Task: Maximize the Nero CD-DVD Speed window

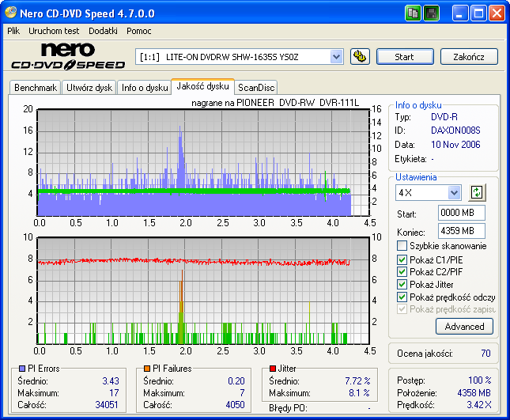Action: click(x=478, y=13)
